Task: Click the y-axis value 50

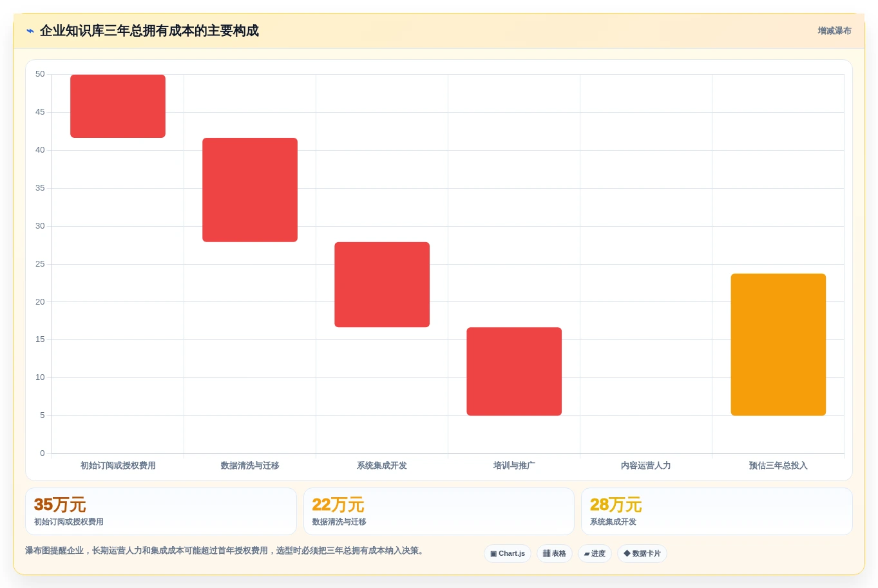Action: 40,74
